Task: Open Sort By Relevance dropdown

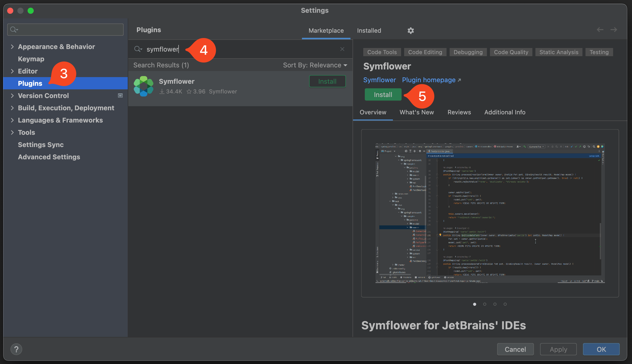Action: pyautogui.click(x=315, y=65)
